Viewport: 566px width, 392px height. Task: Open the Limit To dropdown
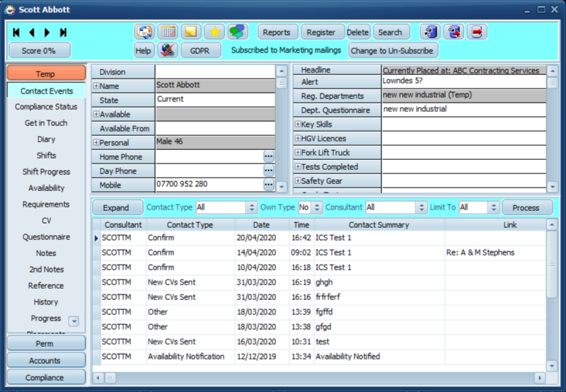[x=493, y=207]
